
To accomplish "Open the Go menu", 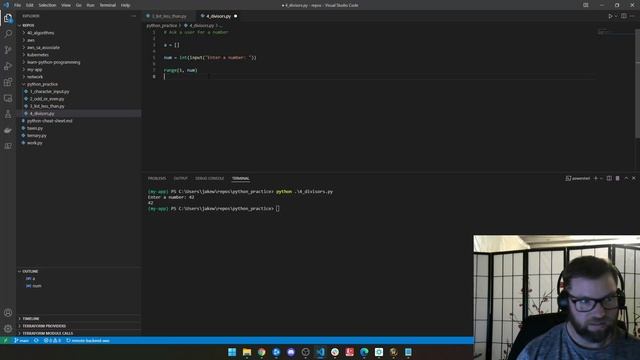I will (78, 5).
